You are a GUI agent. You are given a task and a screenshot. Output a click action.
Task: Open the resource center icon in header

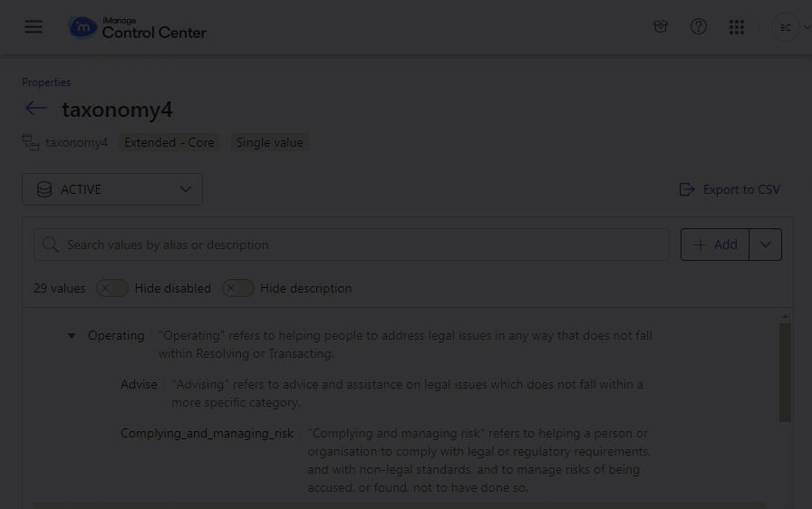(661, 27)
